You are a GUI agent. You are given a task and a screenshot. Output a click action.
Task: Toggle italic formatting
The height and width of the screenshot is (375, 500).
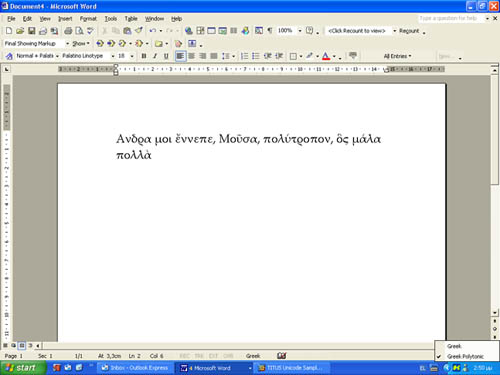pyautogui.click(x=155, y=56)
